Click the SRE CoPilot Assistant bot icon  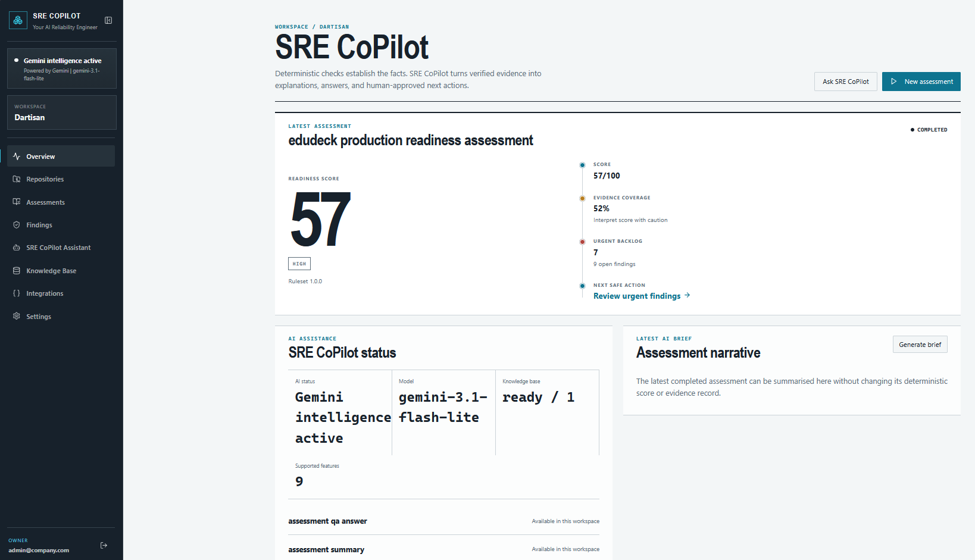point(17,248)
